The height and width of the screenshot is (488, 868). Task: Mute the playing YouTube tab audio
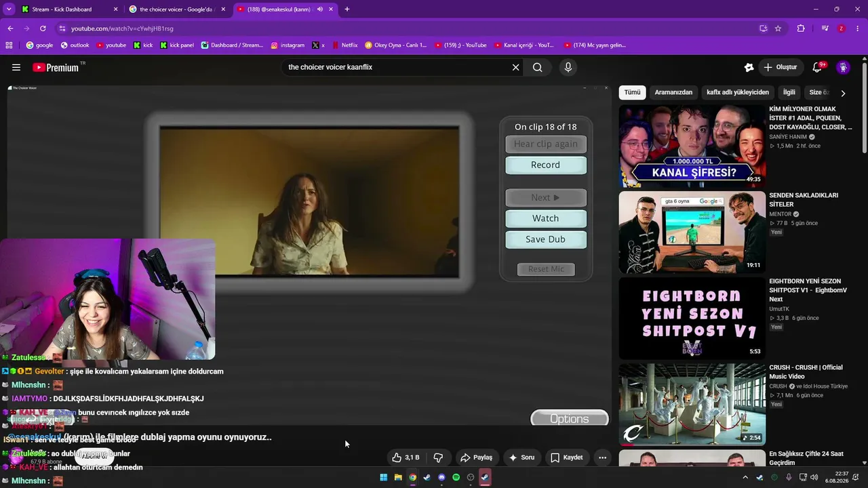tap(320, 9)
